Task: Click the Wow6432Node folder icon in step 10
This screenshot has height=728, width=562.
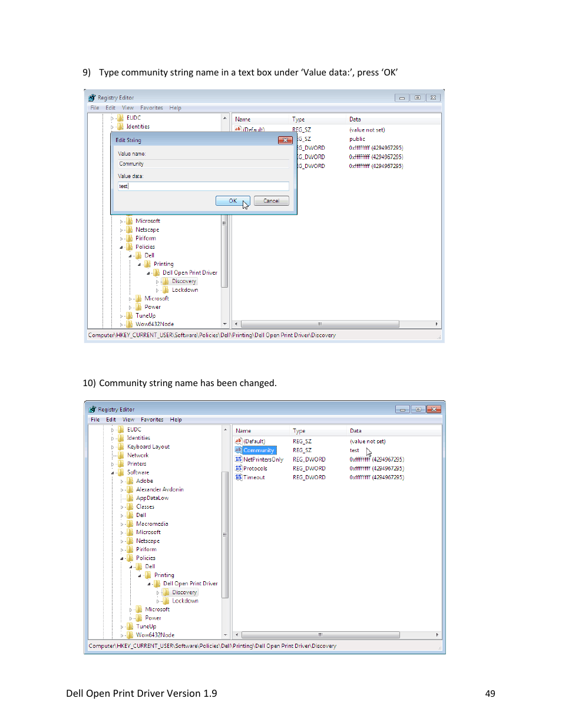Action: coord(130,635)
